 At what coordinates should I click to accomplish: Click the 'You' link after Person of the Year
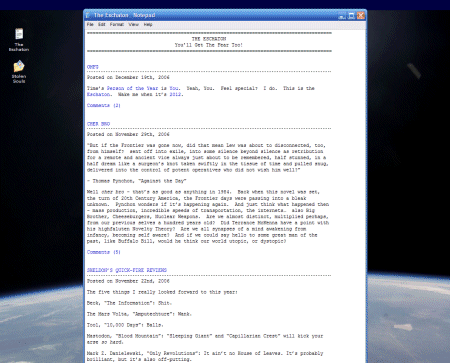[174, 88]
